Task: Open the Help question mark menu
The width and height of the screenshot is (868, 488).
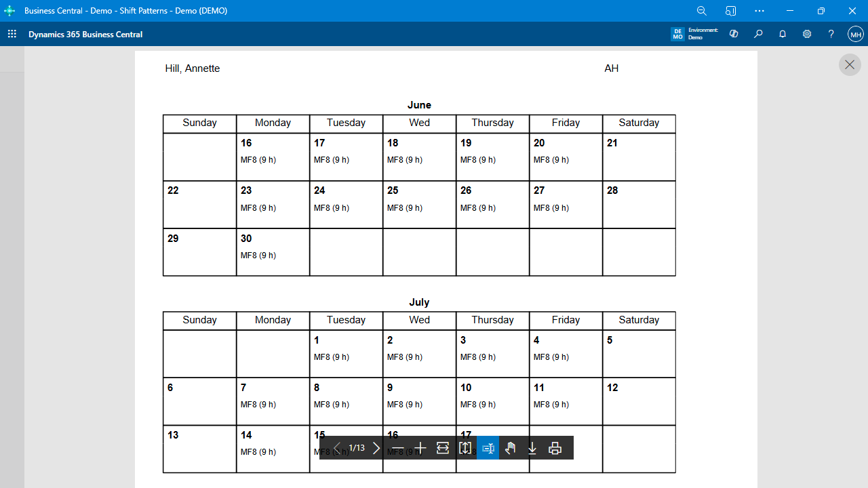Action: (831, 34)
